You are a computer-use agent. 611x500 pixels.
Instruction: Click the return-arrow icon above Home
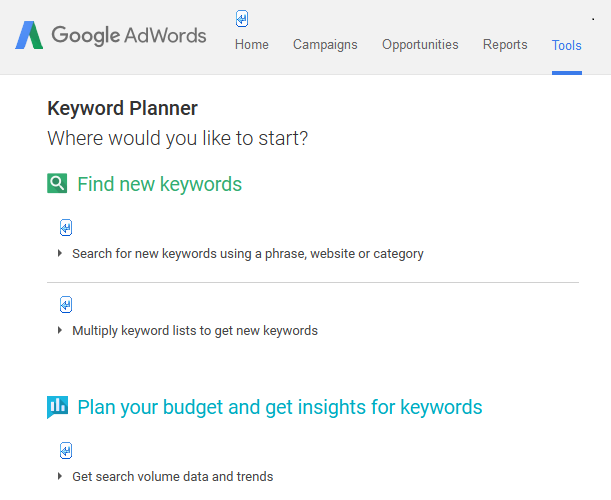tap(242, 19)
